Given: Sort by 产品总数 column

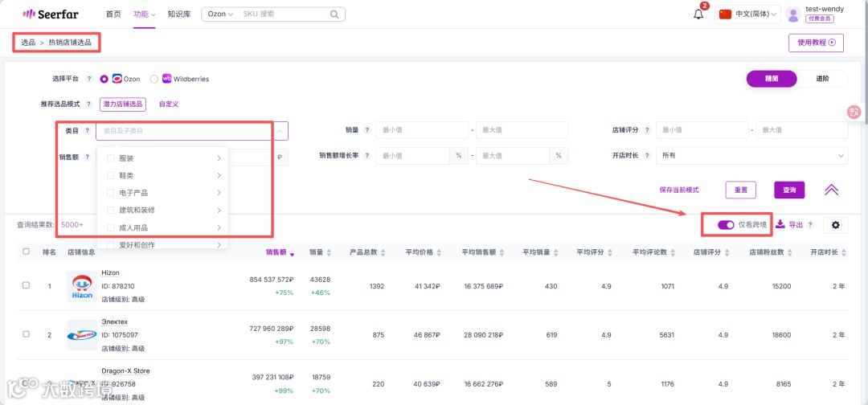Looking at the screenshot, I should tap(382, 252).
